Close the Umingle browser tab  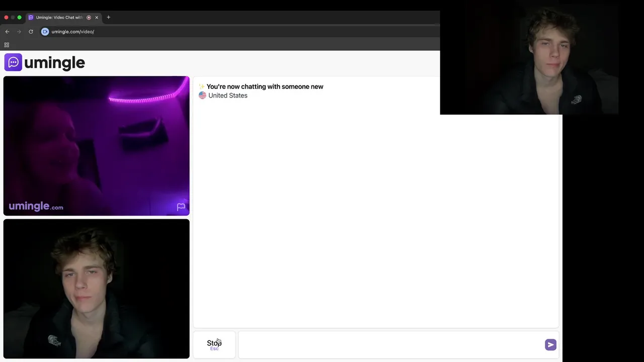point(97,18)
